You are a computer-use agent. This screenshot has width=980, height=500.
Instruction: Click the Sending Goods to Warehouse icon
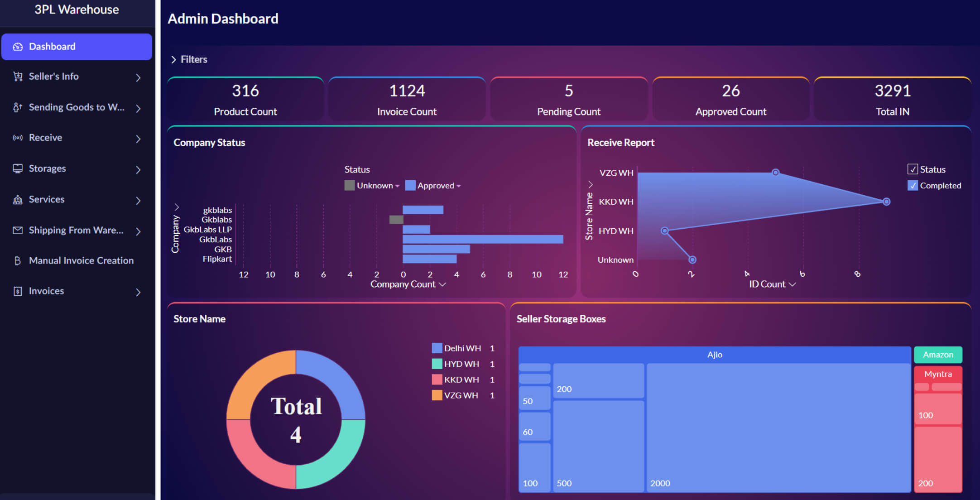[x=18, y=107]
